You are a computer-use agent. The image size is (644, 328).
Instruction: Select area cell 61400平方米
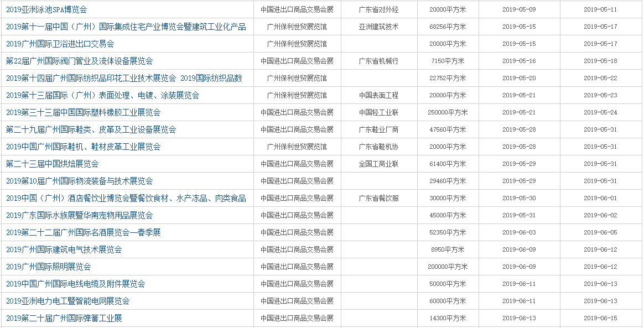point(448,164)
